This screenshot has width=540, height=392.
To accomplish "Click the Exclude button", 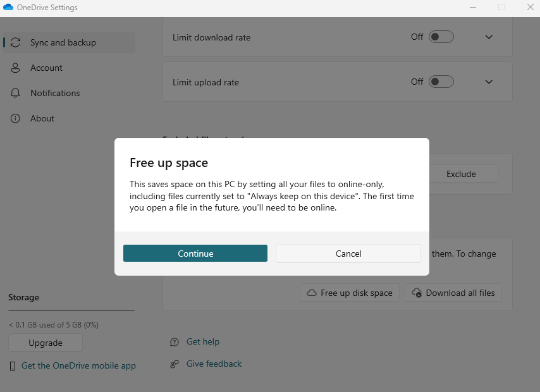I will (461, 174).
